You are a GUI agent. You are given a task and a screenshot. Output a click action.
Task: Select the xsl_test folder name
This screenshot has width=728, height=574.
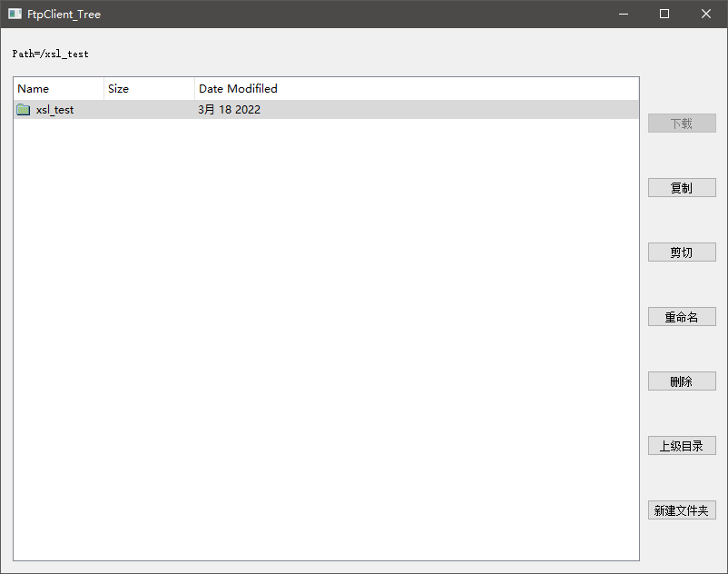[54, 110]
